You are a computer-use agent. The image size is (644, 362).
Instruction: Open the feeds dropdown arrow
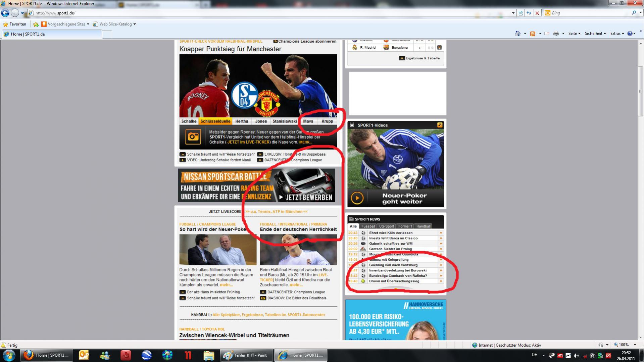point(540,34)
